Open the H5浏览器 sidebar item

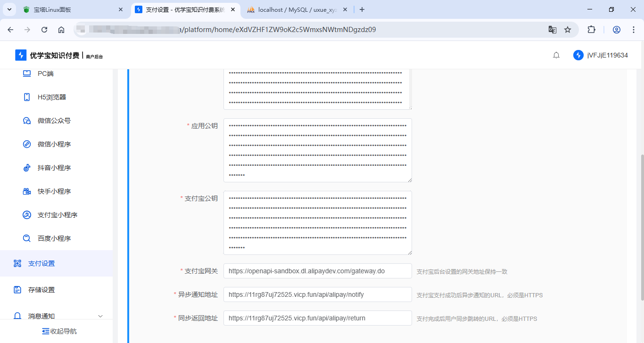(x=52, y=97)
